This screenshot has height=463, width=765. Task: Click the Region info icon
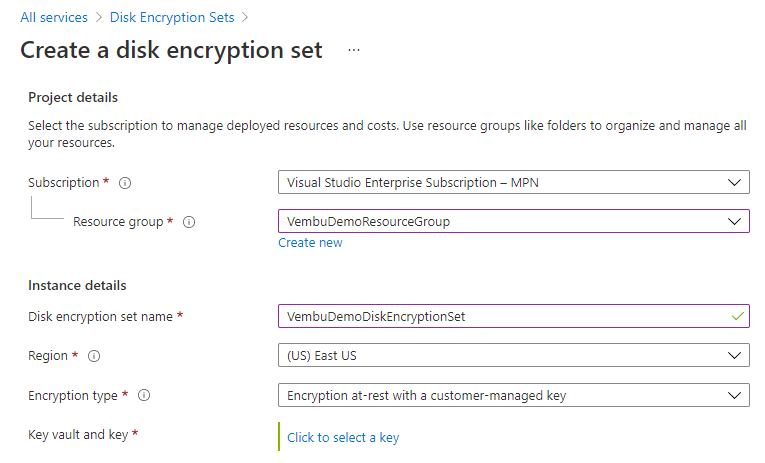coord(94,356)
